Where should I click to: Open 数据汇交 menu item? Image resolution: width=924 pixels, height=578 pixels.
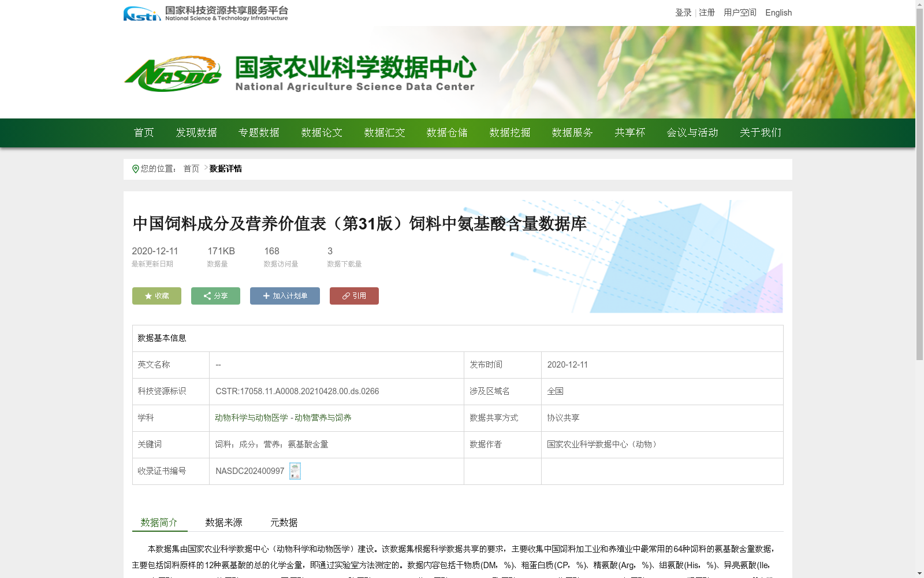click(x=385, y=133)
